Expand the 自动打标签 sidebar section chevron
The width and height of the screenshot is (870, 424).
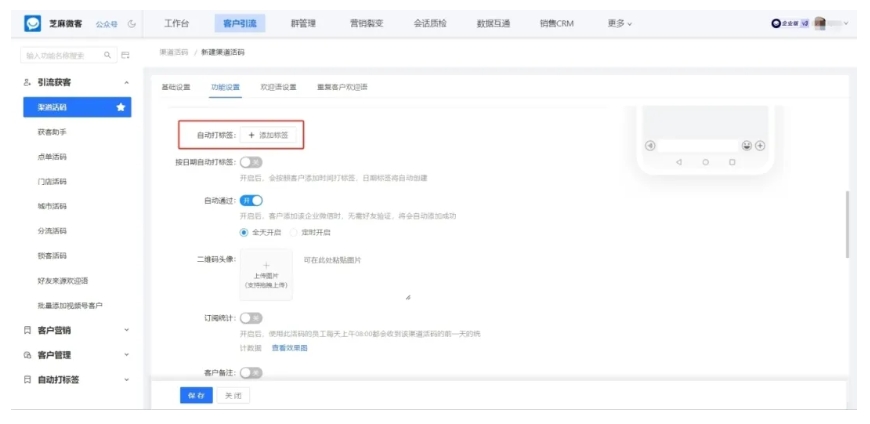click(x=127, y=380)
